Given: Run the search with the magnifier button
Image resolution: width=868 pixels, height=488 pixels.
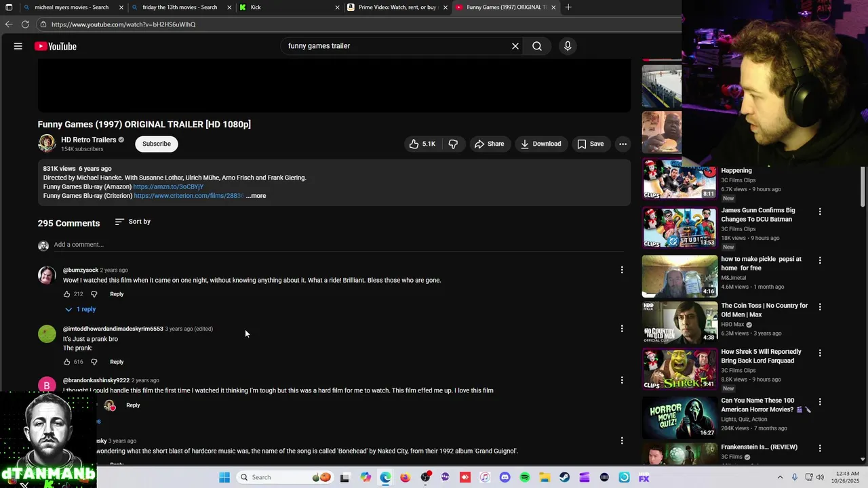Looking at the screenshot, I should pyautogui.click(x=537, y=46).
